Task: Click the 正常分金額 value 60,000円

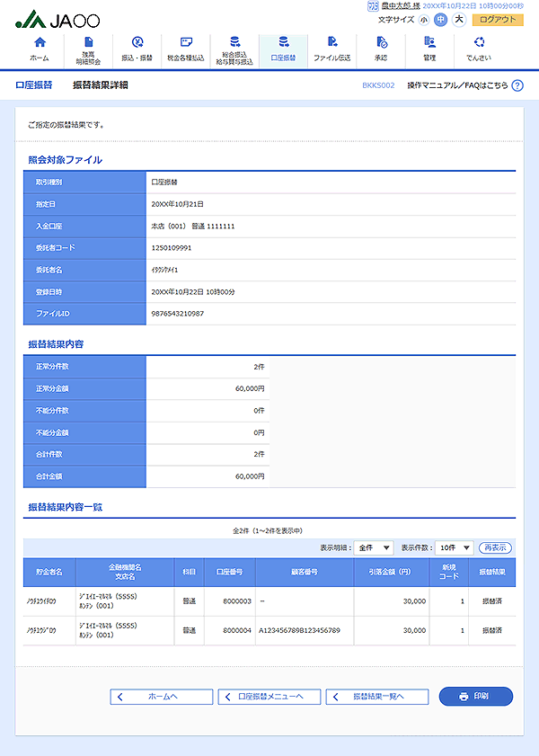Action: point(250,388)
